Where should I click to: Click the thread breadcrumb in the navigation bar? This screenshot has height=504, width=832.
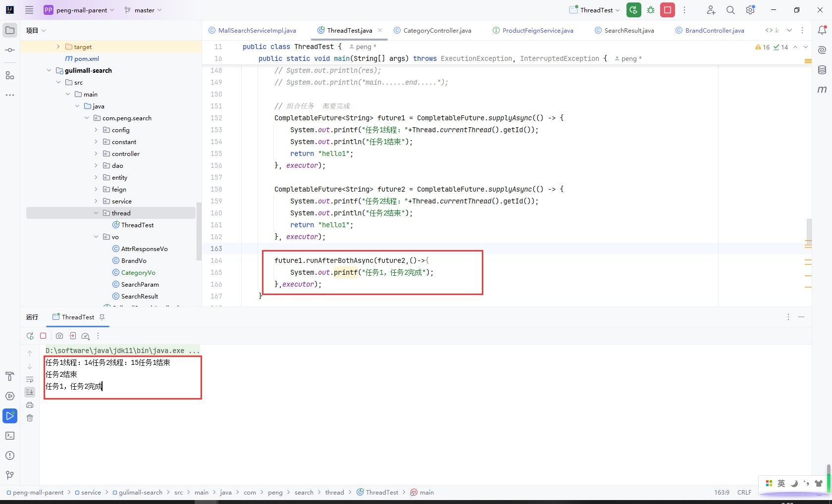pos(334,492)
